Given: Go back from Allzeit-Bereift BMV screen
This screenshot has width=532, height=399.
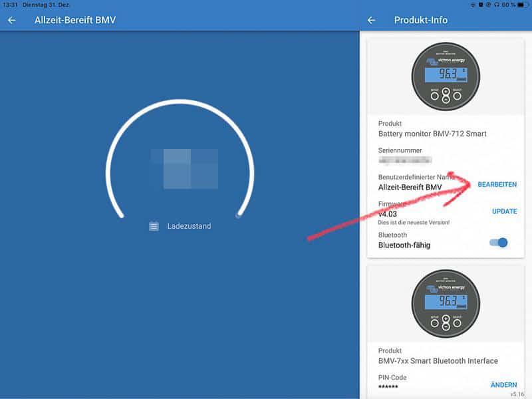Looking at the screenshot, I should (x=11, y=20).
